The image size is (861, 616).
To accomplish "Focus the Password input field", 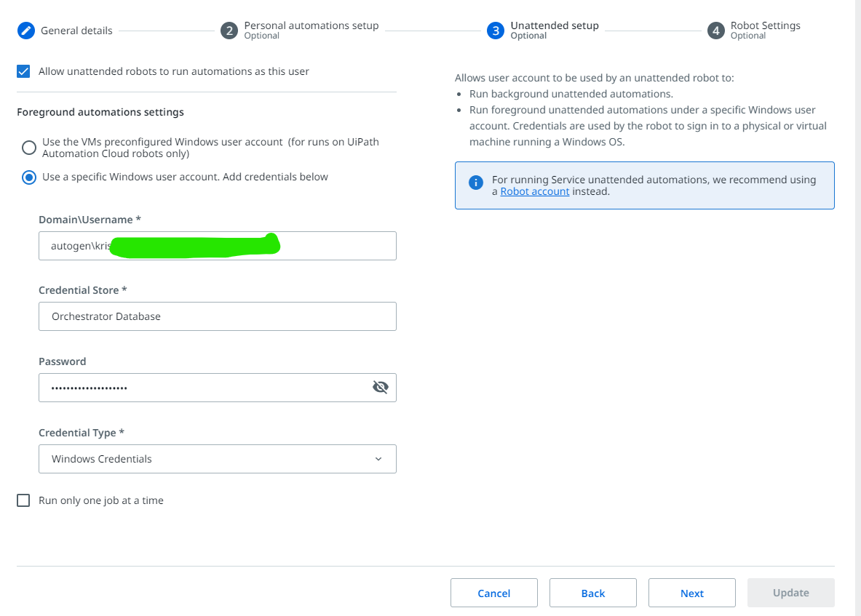I will click(204, 388).
